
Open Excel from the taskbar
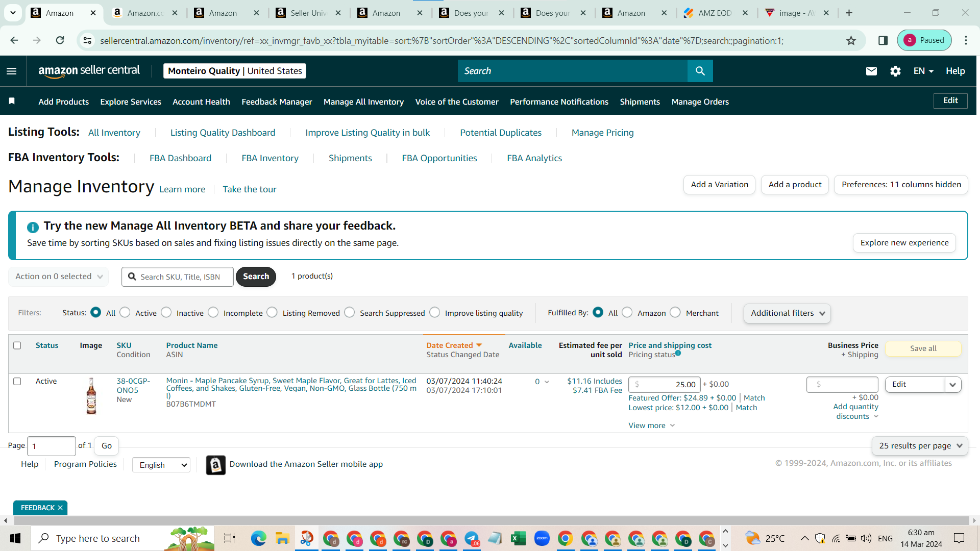click(518, 538)
